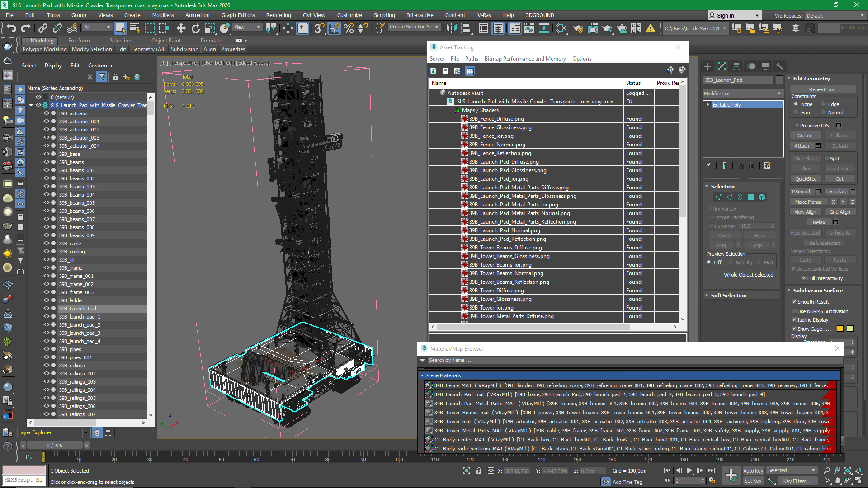
Task: Click the MSmooth button
Action: (x=802, y=192)
